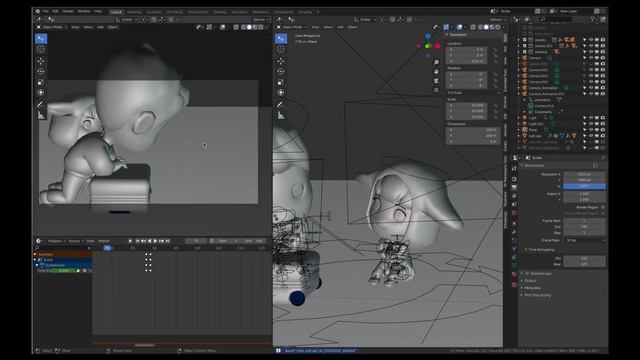Click the blue current-frame marker on timeline
Viewport: 640px width, 360px height.
tap(107, 248)
